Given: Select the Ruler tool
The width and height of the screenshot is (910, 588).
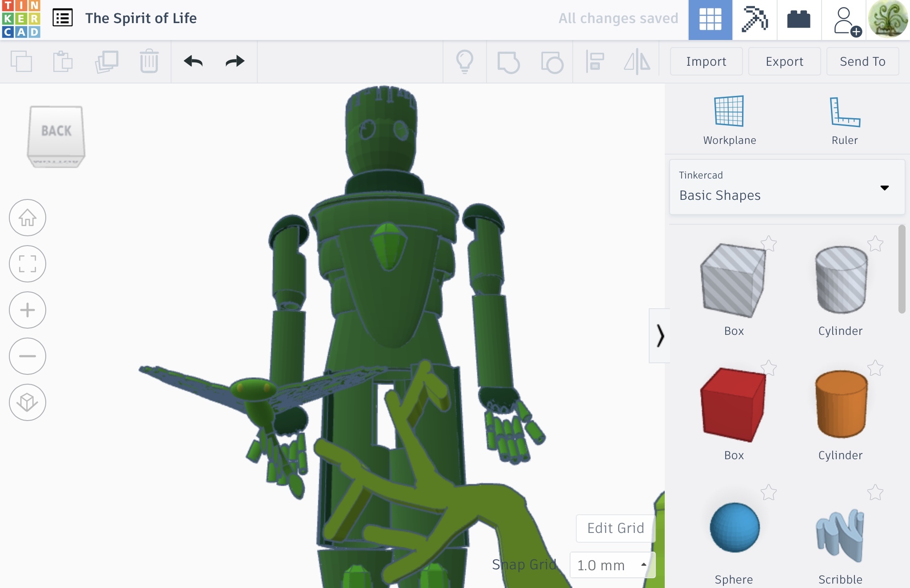Looking at the screenshot, I should [x=845, y=120].
